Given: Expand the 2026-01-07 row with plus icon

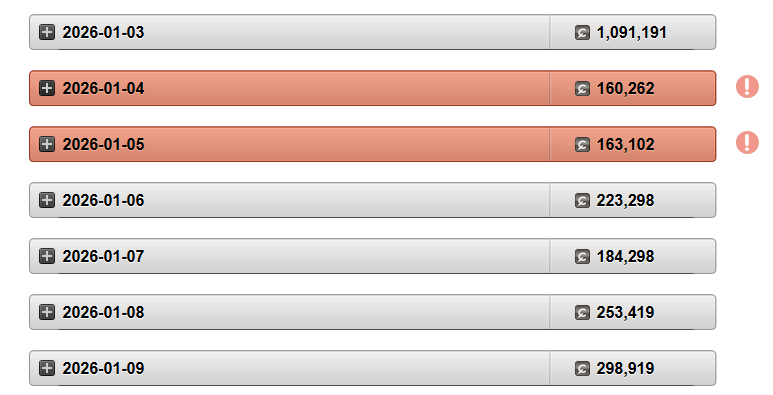Looking at the screenshot, I should point(47,256).
